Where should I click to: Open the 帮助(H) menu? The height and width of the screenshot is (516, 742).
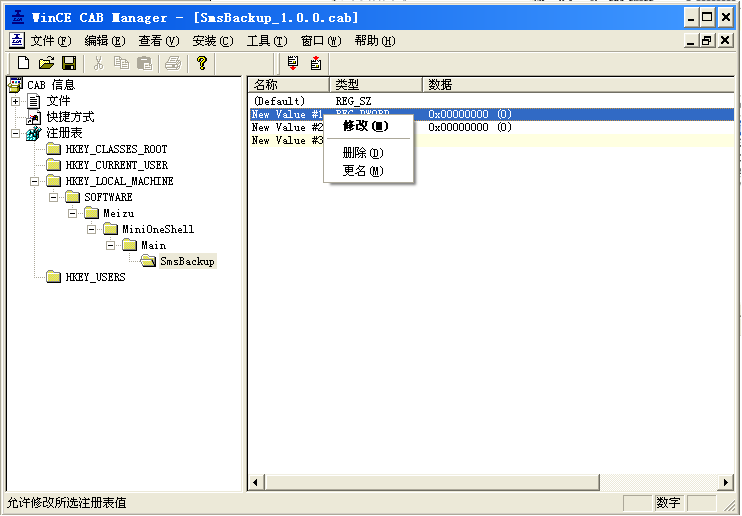tap(375, 41)
